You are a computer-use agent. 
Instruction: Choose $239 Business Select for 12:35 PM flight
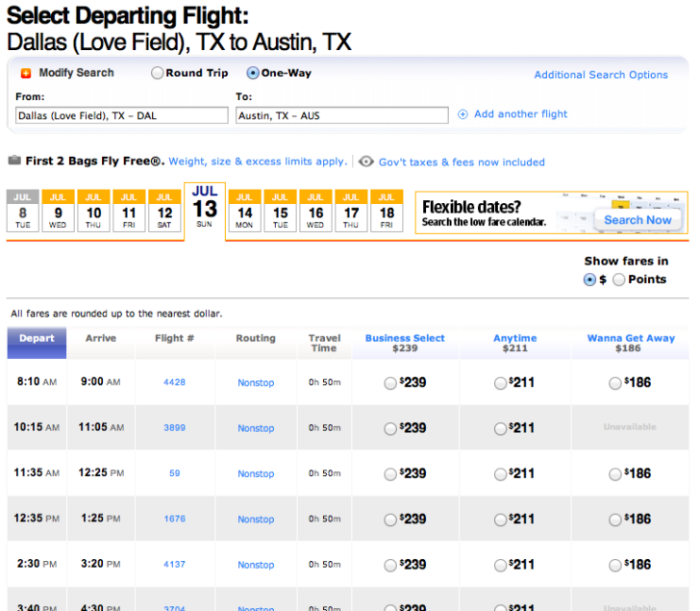pyautogui.click(x=390, y=520)
